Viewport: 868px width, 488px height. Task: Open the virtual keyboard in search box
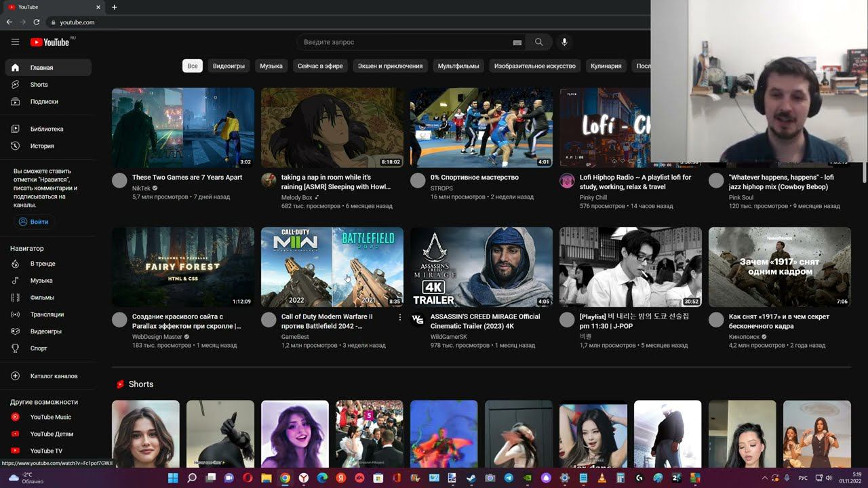coord(517,42)
